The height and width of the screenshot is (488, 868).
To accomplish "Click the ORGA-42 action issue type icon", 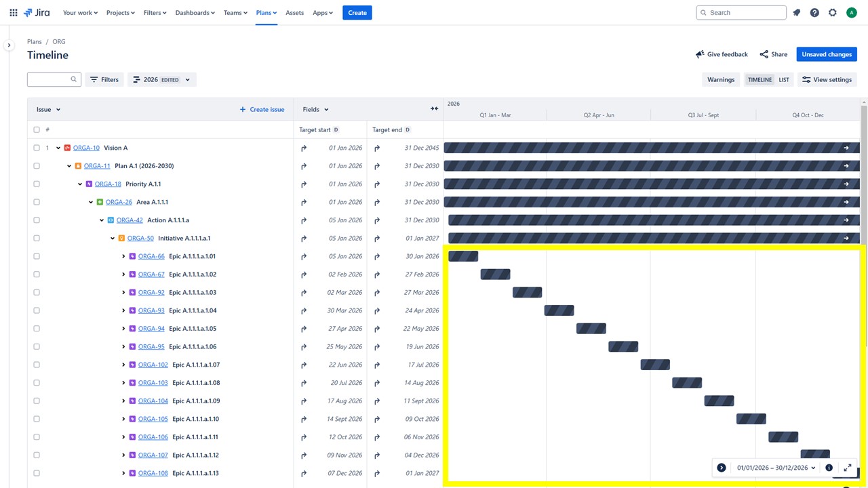I will pos(111,220).
